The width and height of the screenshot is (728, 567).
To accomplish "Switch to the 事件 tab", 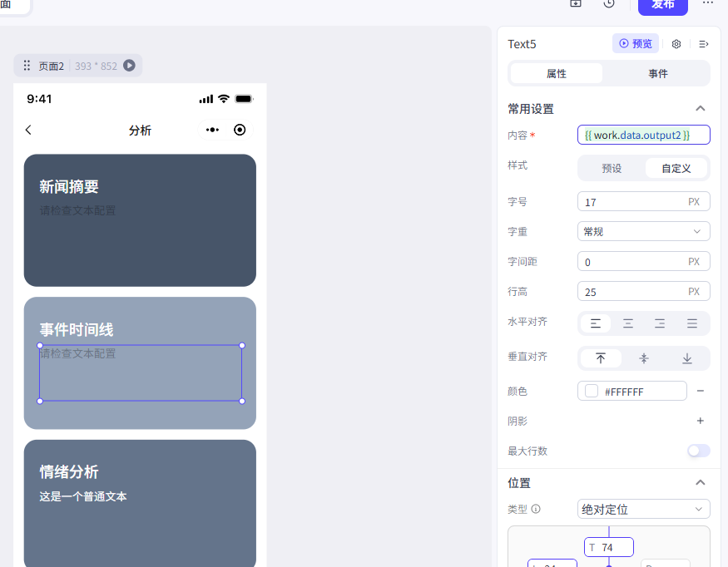I will 657,73.
